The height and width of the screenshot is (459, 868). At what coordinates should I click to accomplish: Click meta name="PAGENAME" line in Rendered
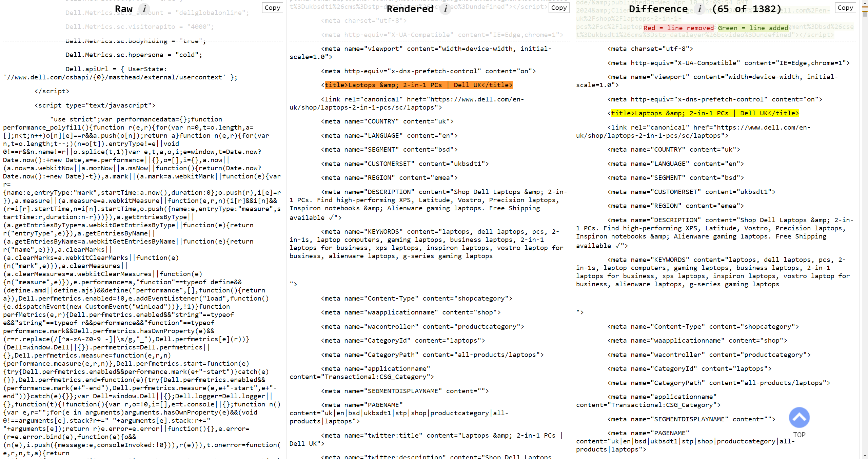point(399,413)
